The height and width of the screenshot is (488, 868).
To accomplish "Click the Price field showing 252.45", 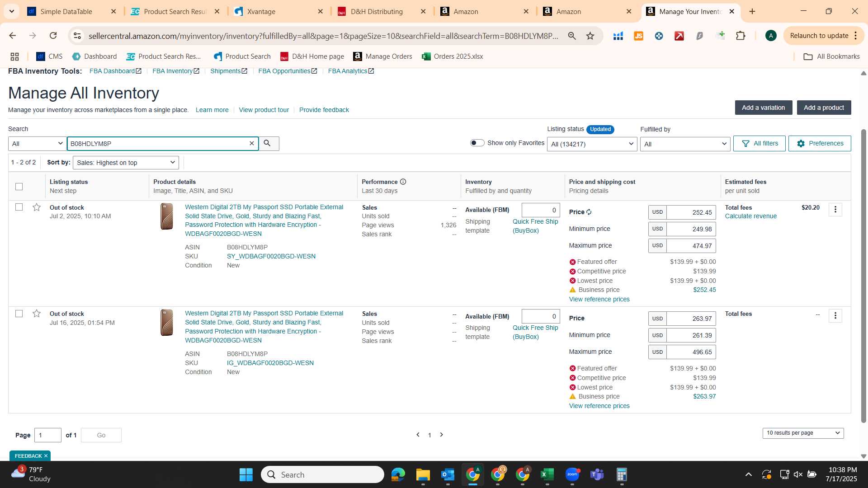I will 691,212.
